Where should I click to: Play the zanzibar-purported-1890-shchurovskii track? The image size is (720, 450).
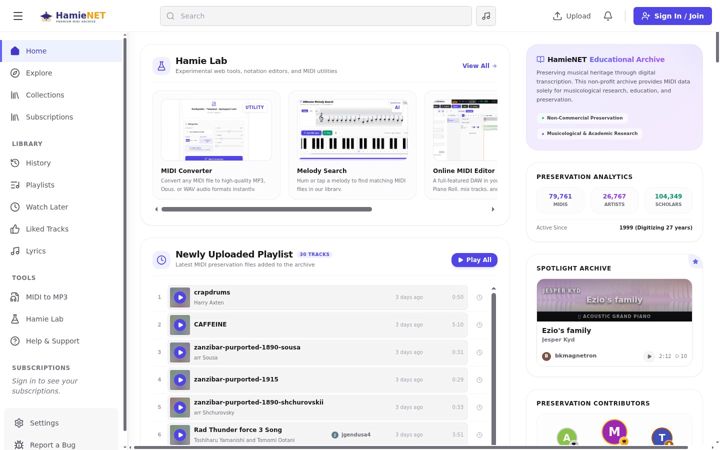[x=180, y=408]
